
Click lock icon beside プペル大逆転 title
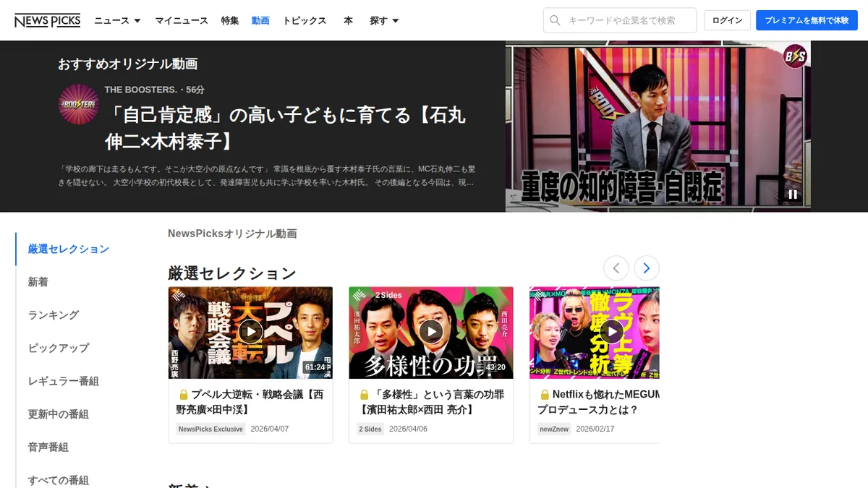(x=183, y=395)
